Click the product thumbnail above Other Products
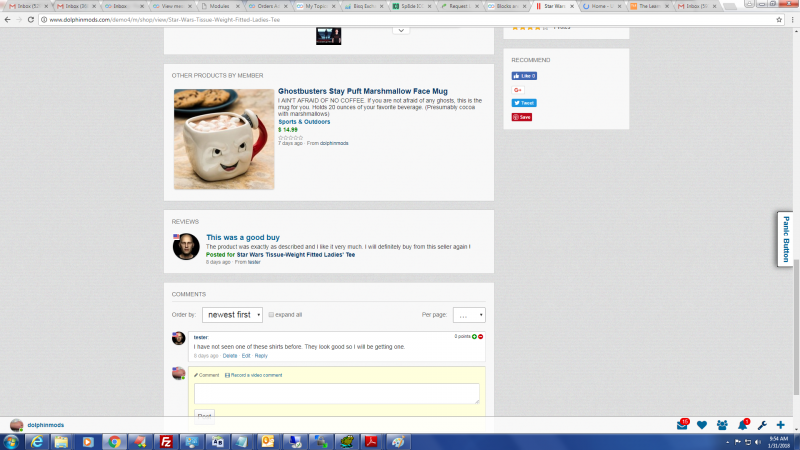 point(329,36)
